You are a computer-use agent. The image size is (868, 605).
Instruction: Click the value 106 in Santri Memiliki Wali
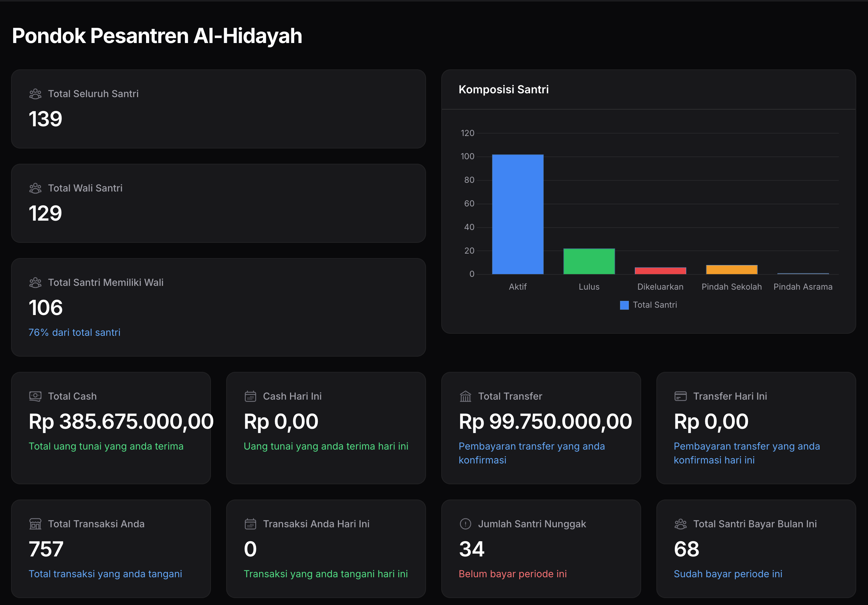tap(46, 307)
